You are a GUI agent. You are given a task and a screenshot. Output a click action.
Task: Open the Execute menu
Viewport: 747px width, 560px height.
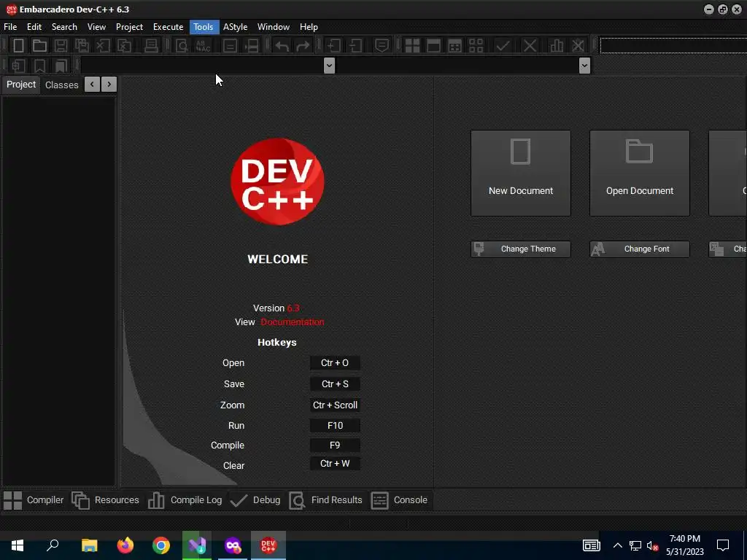pos(169,27)
